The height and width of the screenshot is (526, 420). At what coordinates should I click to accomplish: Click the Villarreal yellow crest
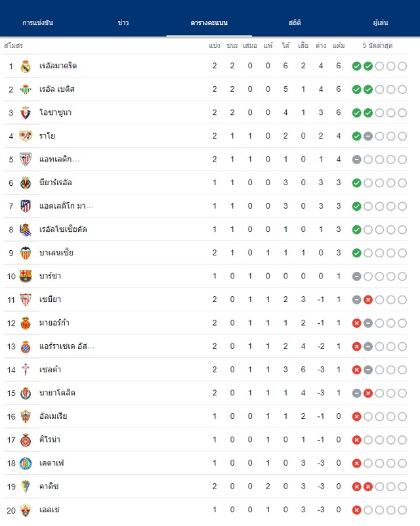[x=26, y=183]
